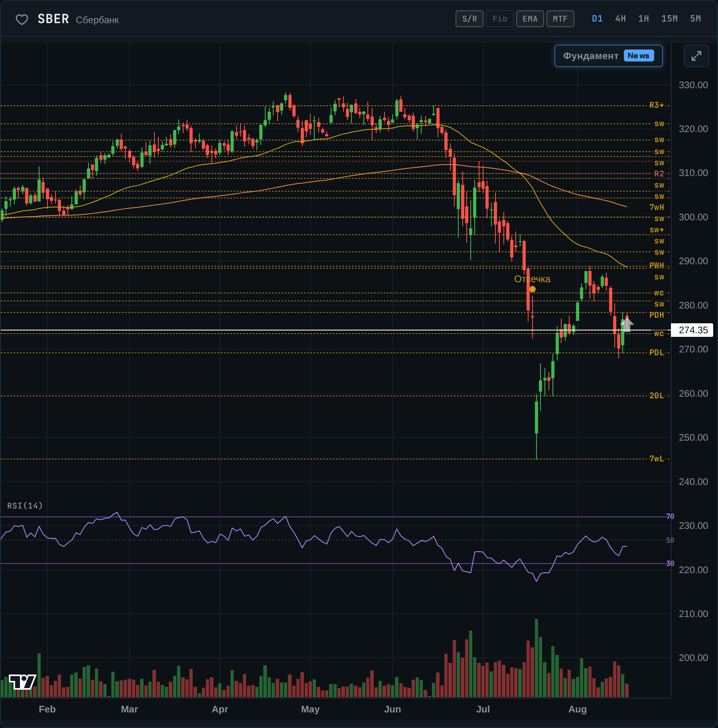This screenshot has width=718, height=728.
Task: Click the PDL level label
Action: tap(657, 352)
